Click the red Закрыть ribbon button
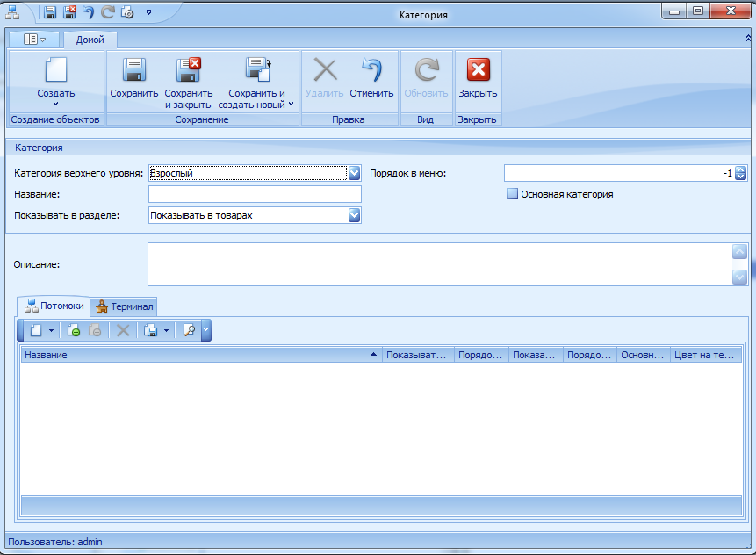756x555 pixels. pyautogui.click(x=478, y=78)
